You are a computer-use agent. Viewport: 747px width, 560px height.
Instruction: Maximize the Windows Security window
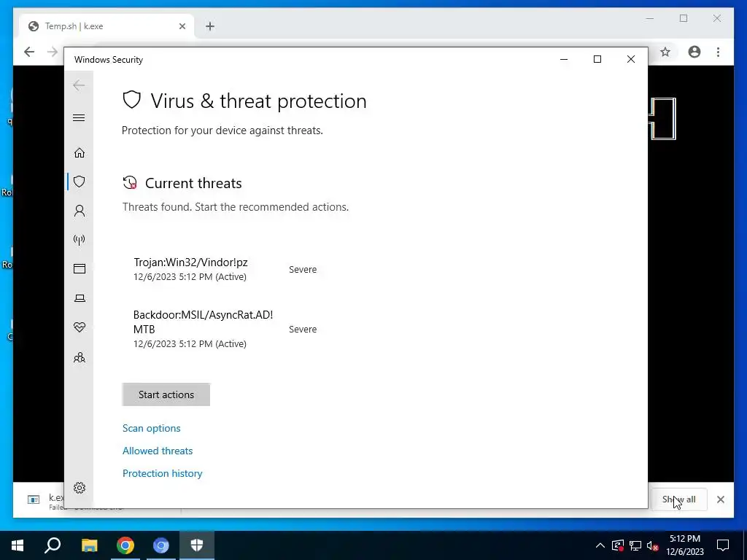(597, 60)
